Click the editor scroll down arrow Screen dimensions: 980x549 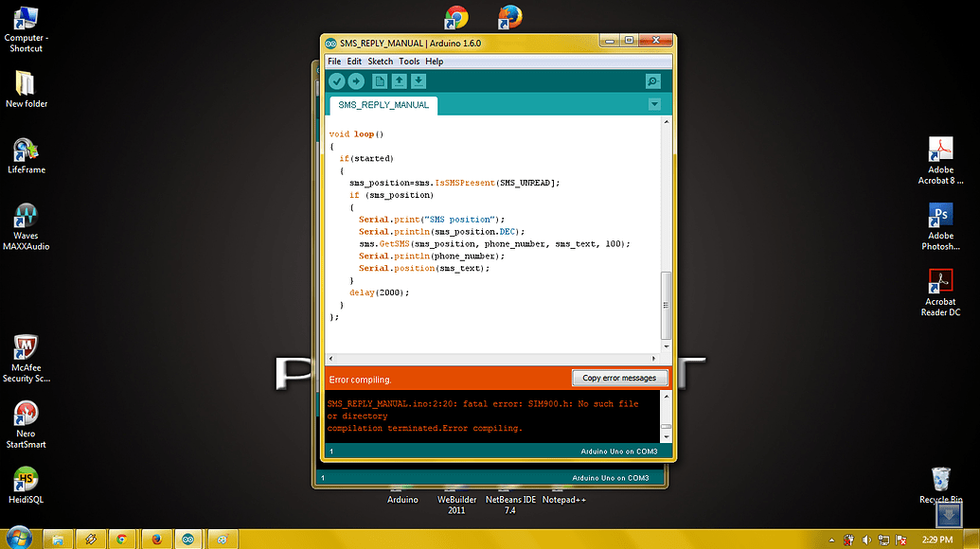pos(667,346)
